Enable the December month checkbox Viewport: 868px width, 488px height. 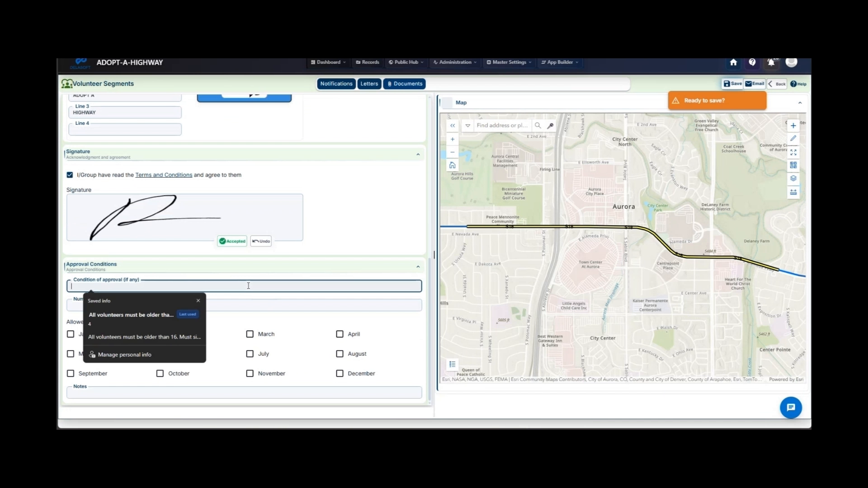point(340,373)
